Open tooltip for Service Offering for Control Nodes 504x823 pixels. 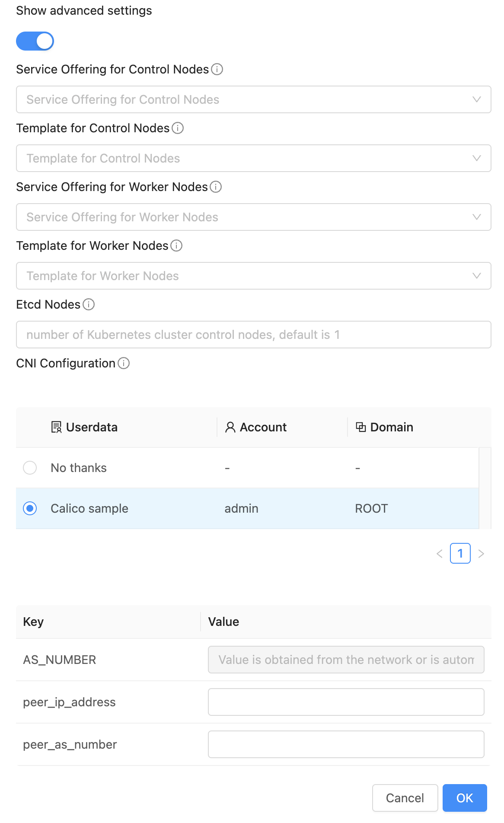tap(217, 69)
